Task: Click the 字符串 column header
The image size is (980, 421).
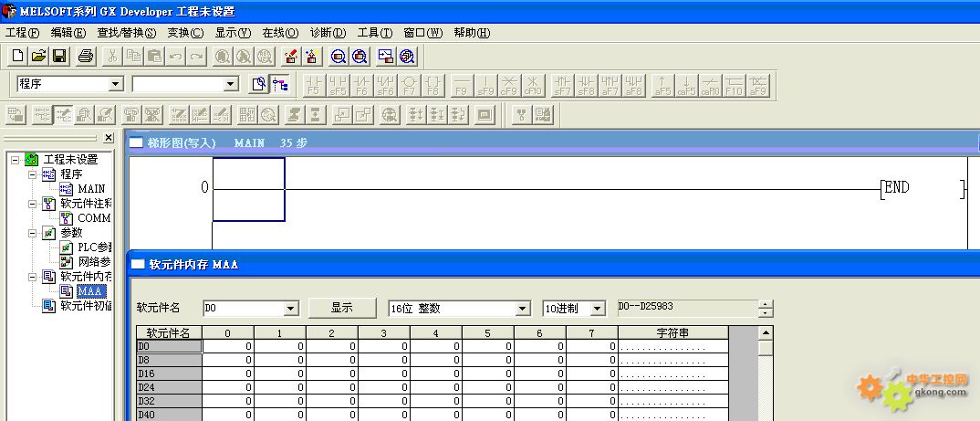Action: pos(673,332)
